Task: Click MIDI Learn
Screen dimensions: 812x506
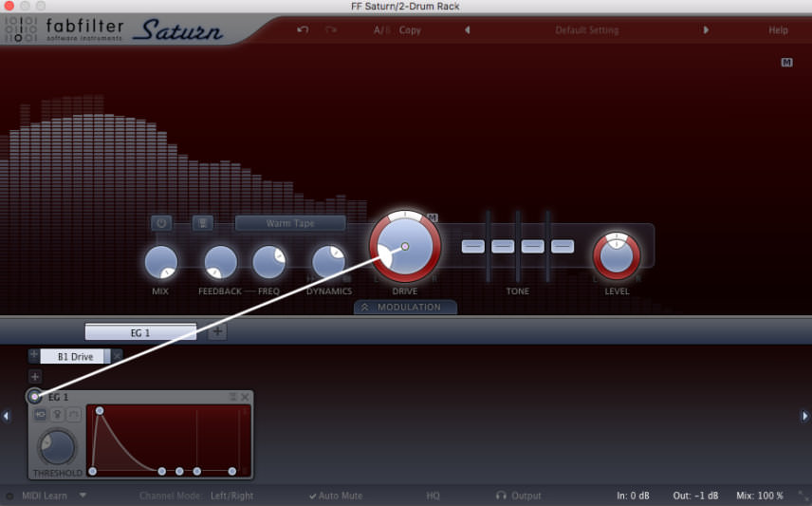Action: pyautogui.click(x=44, y=496)
